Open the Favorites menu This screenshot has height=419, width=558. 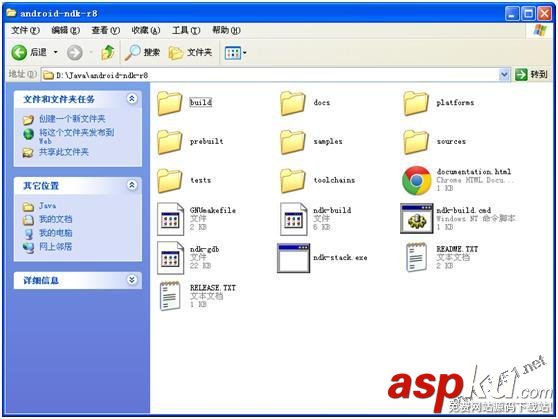pos(146,30)
